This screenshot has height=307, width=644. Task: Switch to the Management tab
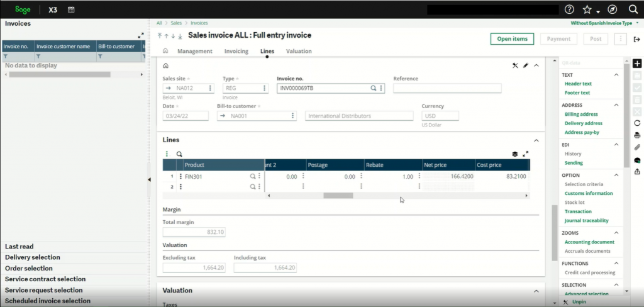click(195, 52)
